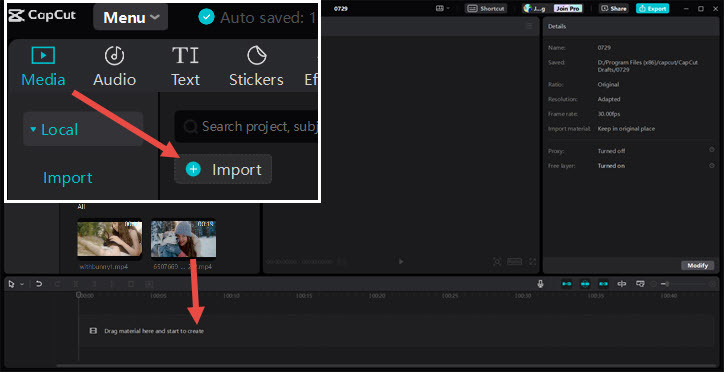Switch to the Audio tab
Viewport: 724px width, 372px height.
114,67
